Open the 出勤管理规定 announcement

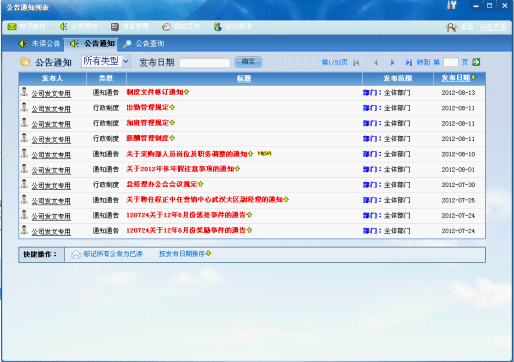(x=148, y=107)
